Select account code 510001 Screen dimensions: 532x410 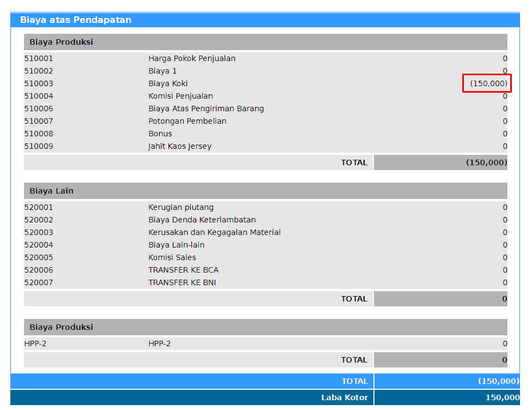point(39,58)
